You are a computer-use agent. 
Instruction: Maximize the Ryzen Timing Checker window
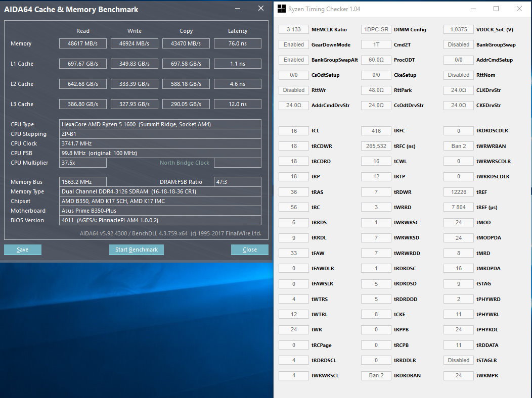coord(496,9)
